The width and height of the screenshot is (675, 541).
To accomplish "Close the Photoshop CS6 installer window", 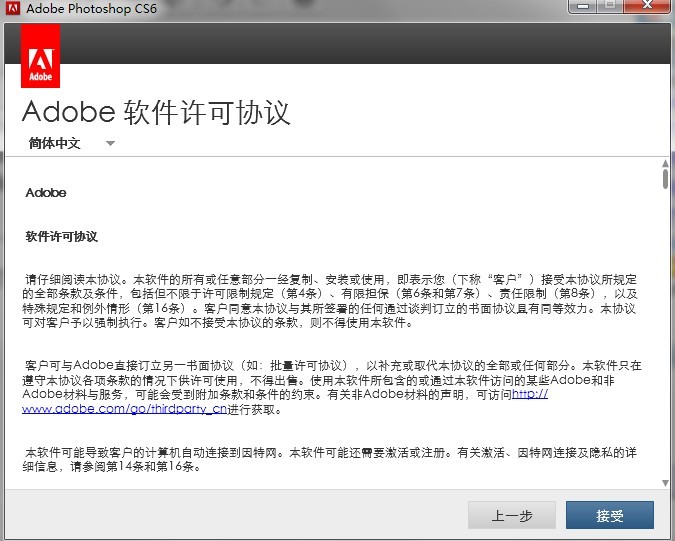I will pos(647,6).
